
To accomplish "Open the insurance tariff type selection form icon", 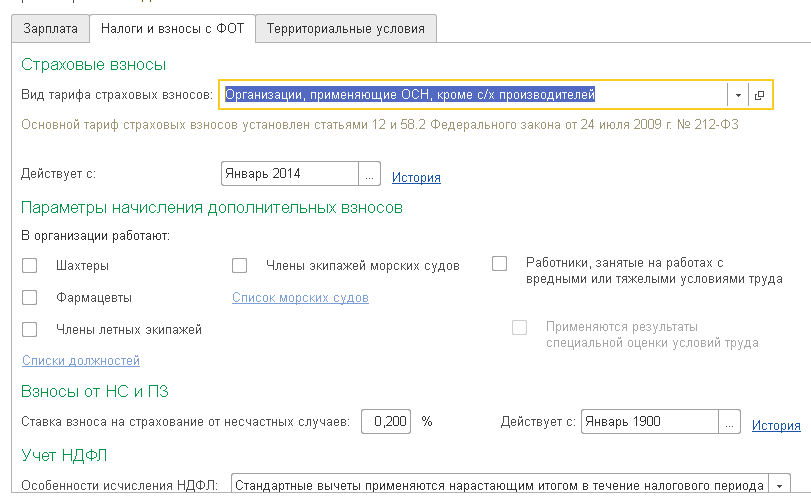I will (759, 95).
